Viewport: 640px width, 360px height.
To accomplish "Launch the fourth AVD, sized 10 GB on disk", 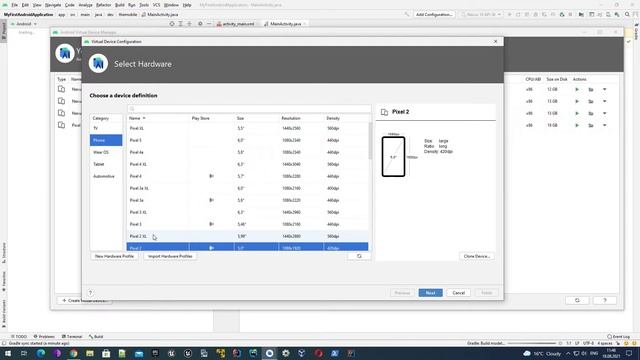I will pos(577,125).
